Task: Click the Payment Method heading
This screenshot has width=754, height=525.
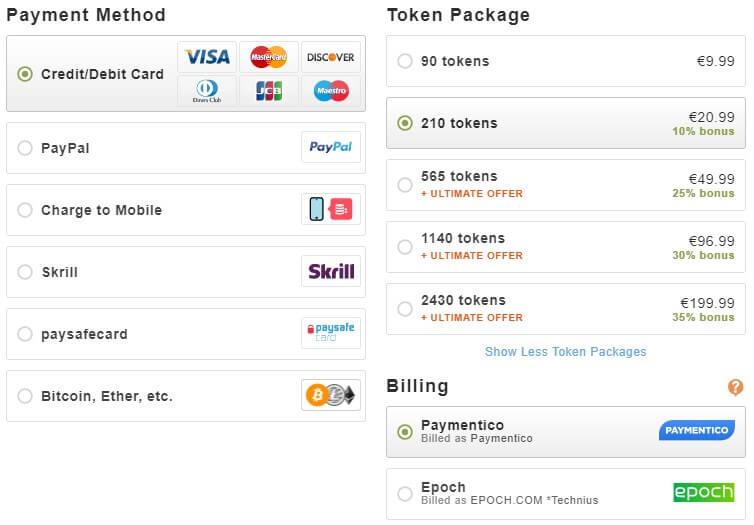Action: [x=86, y=15]
